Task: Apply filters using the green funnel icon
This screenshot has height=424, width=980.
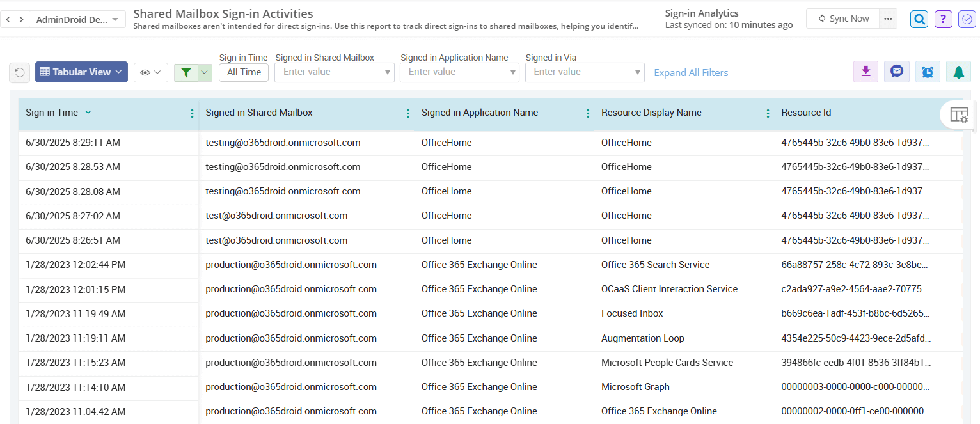Action: [187, 72]
